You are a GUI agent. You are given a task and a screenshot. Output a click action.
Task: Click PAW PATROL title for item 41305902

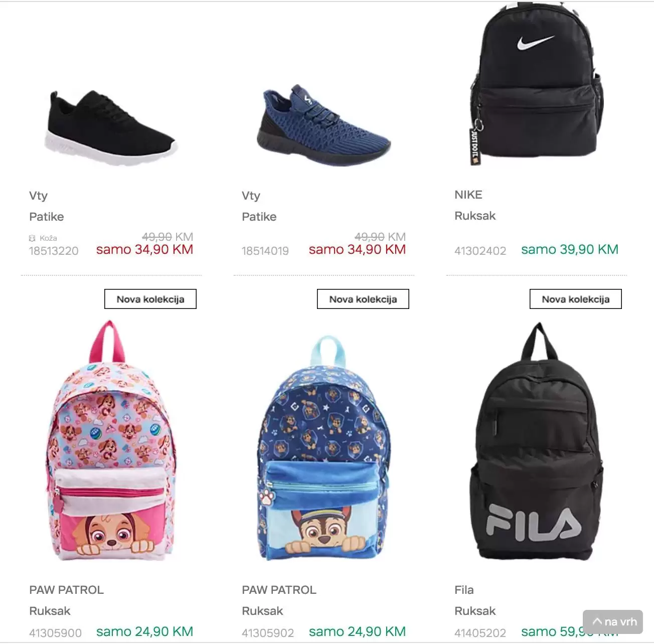[x=279, y=590]
